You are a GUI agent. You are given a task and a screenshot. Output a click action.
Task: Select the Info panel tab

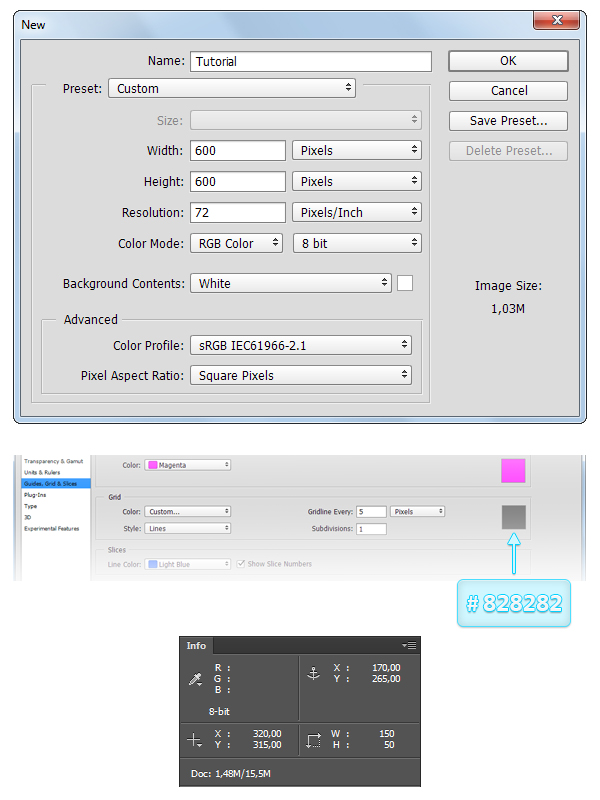point(197,646)
